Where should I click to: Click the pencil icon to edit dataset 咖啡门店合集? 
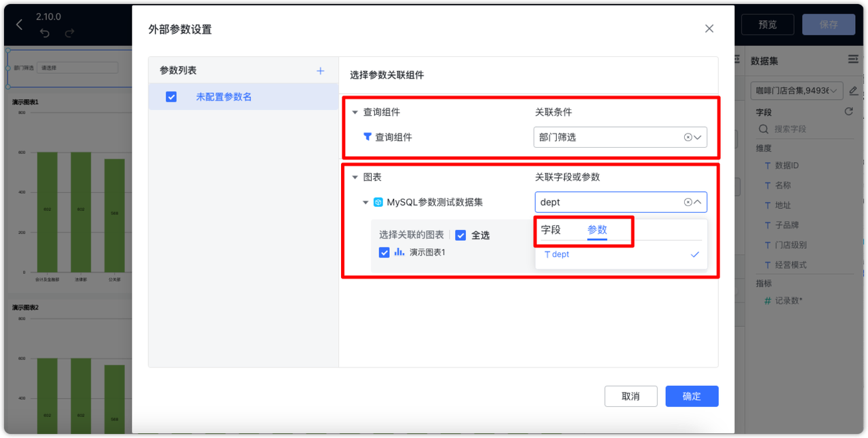(854, 90)
